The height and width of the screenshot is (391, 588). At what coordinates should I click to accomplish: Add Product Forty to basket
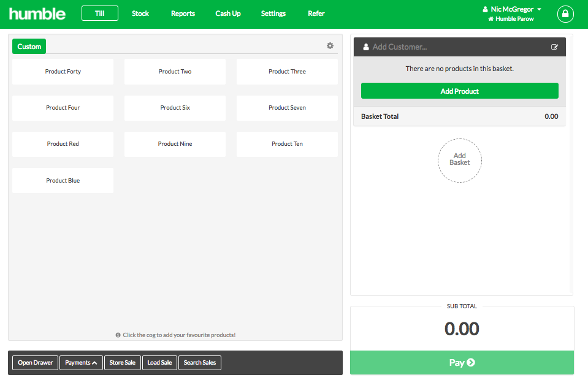click(x=63, y=71)
